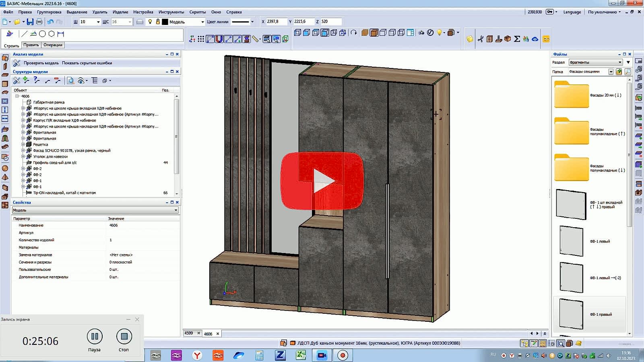
Task: Collapse the 4606 root tree node
Action: click(x=17, y=96)
